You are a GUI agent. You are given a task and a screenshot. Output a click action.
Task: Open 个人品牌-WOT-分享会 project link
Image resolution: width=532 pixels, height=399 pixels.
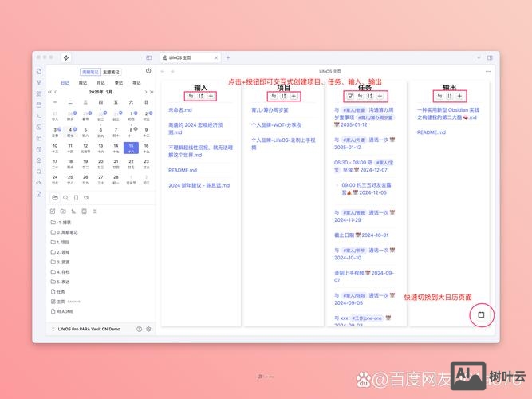tap(276, 125)
